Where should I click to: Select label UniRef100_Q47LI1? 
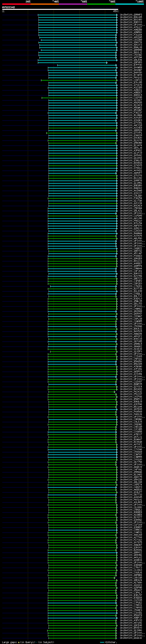coord(131,437)
